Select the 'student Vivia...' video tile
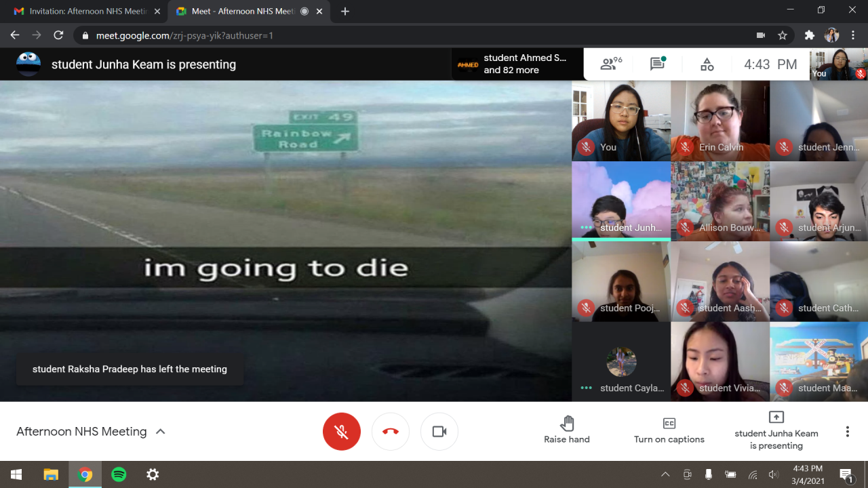This screenshot has height=488, width=868. click(720, 362)
